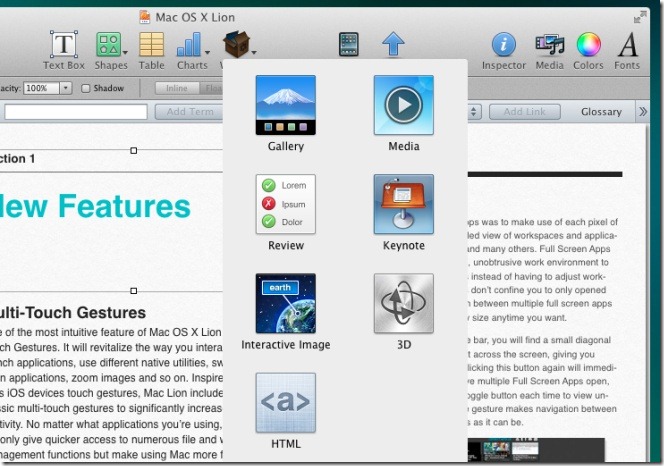Click the Mac OS X Lion document icon
Screen dimensions: 664x466
point(145,17)
